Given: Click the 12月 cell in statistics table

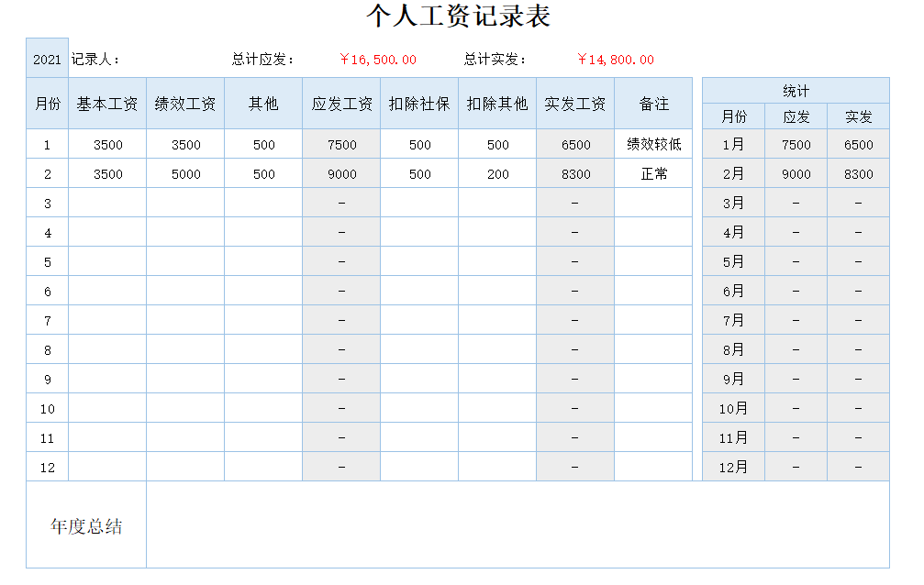Looking at the screenshot, I should pyautogui.click(x=733, y=467).
